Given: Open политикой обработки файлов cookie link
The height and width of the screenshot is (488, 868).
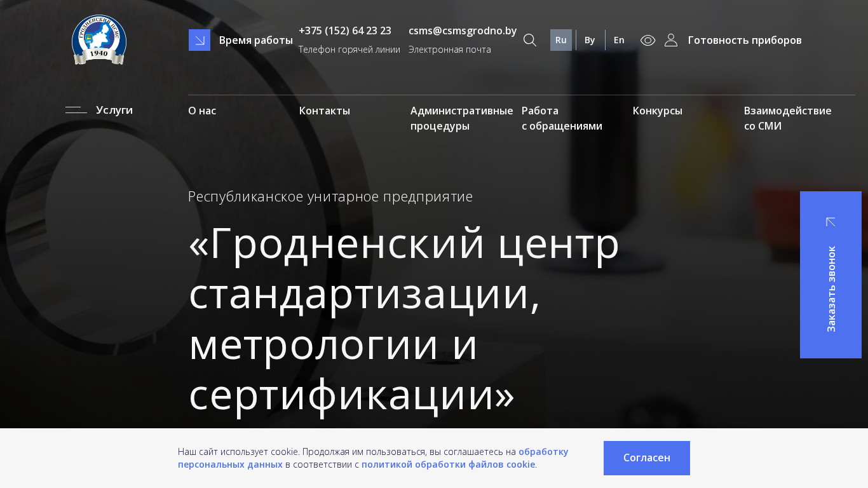Looking at the screenshot, I should [x=448, y=464].
